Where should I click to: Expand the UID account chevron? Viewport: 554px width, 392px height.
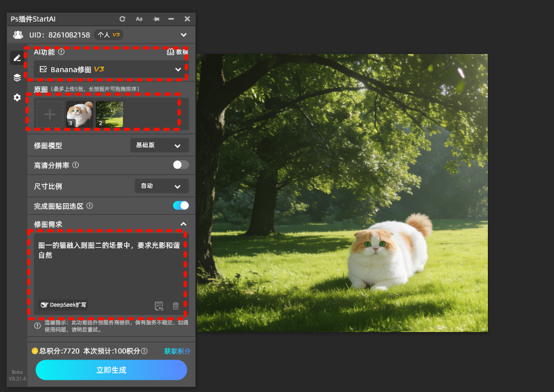(184, 35)
